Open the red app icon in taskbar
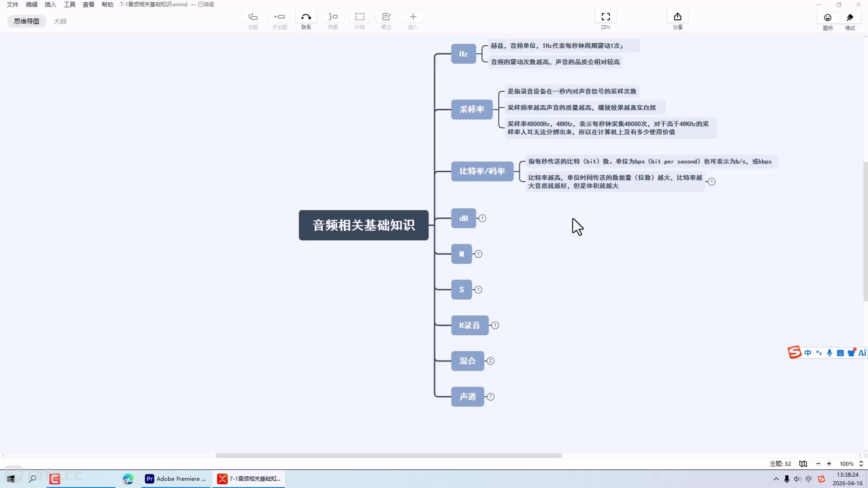The width and height of the screenshot is (868, 488). tap(55, 479)
